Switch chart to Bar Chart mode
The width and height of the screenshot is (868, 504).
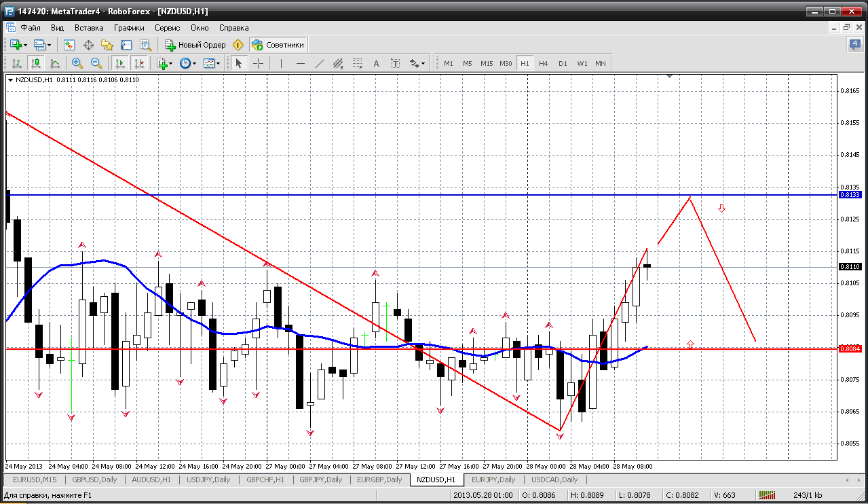tap(16, 63)
